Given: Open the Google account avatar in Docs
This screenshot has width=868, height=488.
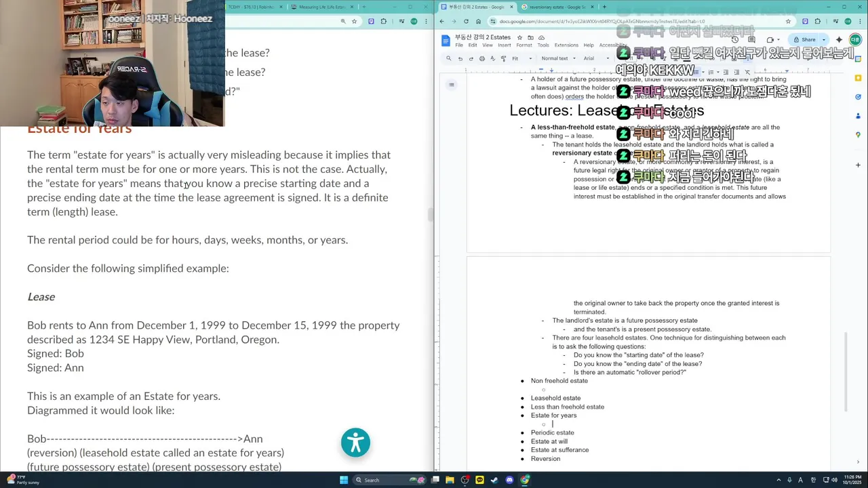Looking at the screenshot, I should pyautogui.click(x=855, y=39).
